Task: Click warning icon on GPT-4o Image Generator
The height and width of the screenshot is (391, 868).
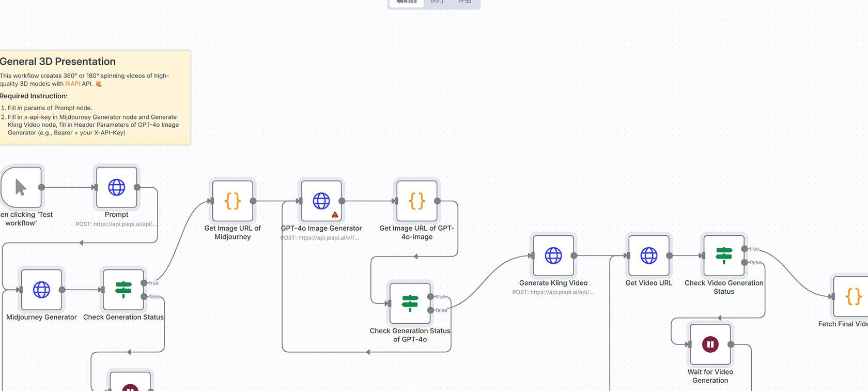Action: click(335, 215)
